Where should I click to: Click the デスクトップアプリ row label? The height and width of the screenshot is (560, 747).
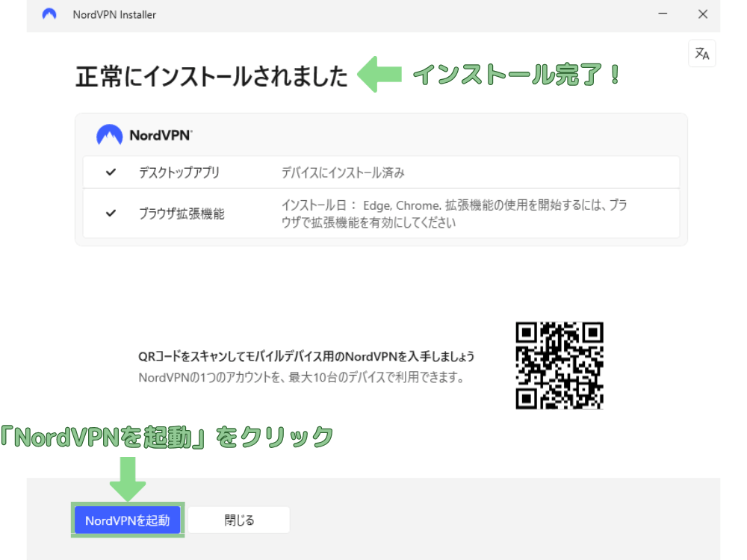(179, 172)
